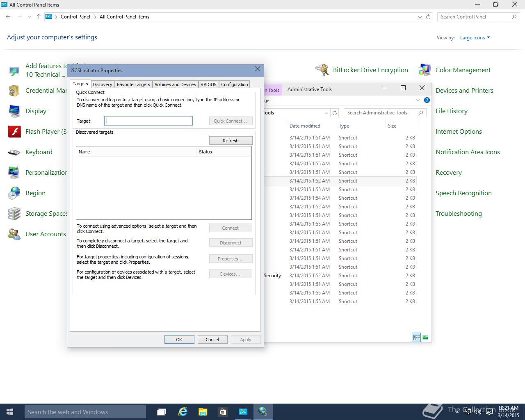
Task: Click Search Control Panel box
Action: tap(478, 17)
